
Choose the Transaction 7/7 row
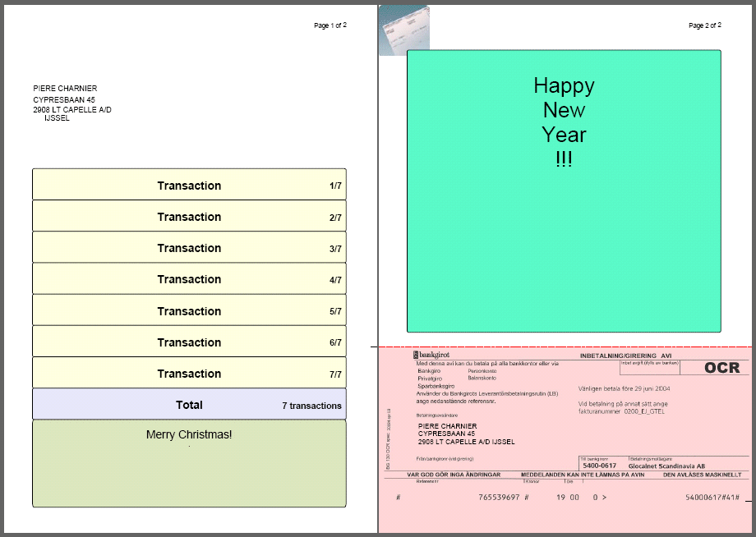pyautogui.click(x=189, y=374)
